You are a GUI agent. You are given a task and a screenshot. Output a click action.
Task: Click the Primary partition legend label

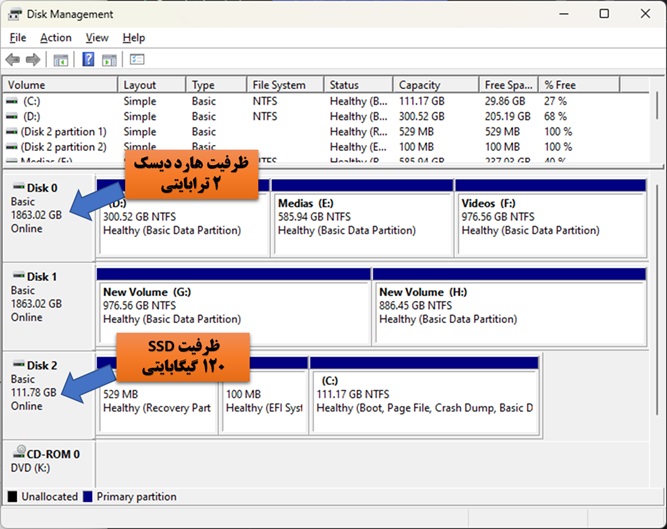136,497
